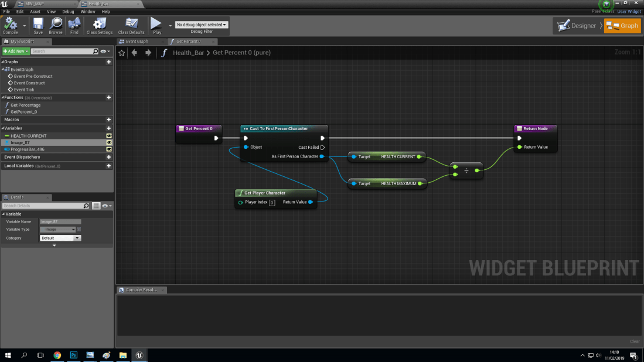Open Browse to locate asset in Content Browser
Screen dimensions: 644x362
point(56,25)
